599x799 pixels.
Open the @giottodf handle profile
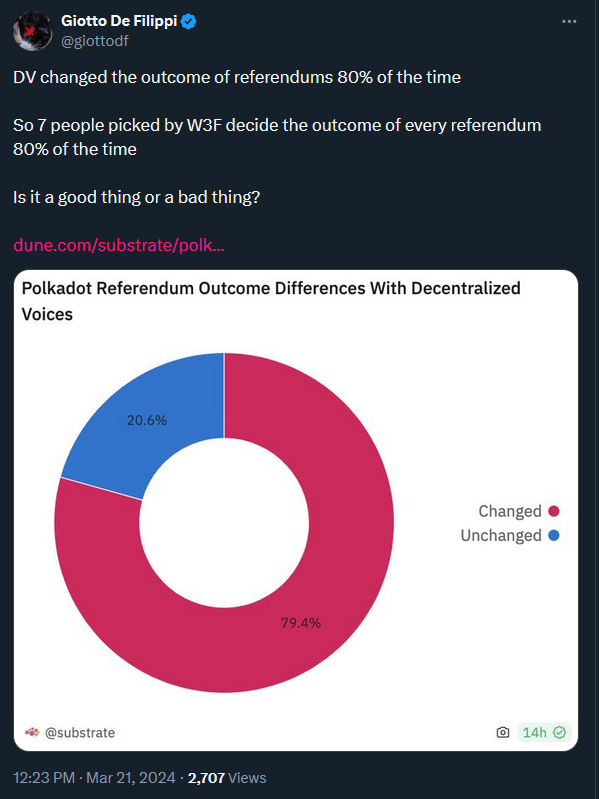[x=94, y=40]
